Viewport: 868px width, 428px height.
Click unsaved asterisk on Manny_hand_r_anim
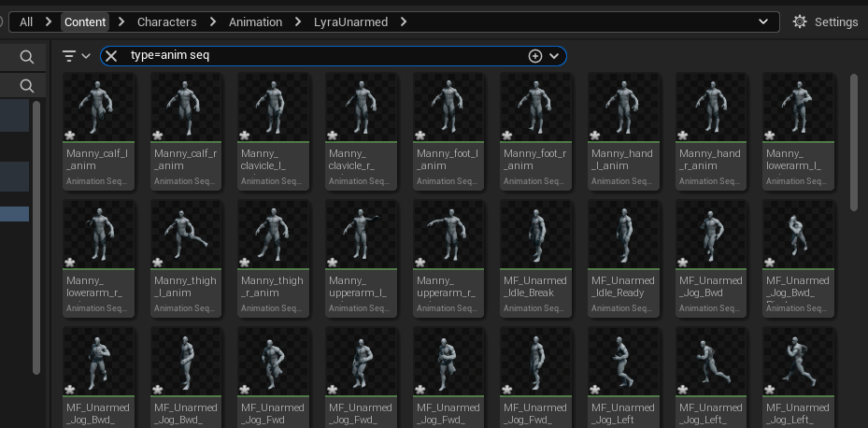point(682,136)
